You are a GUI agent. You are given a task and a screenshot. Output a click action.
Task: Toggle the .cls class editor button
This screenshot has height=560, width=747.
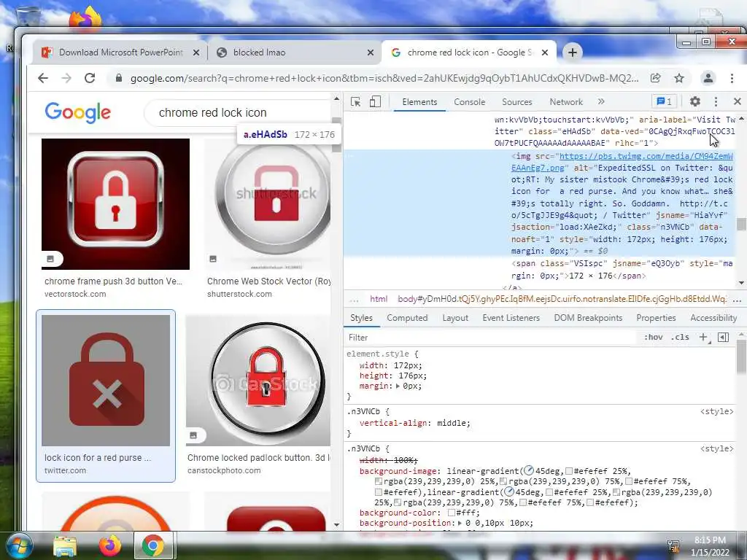point(680,337)
